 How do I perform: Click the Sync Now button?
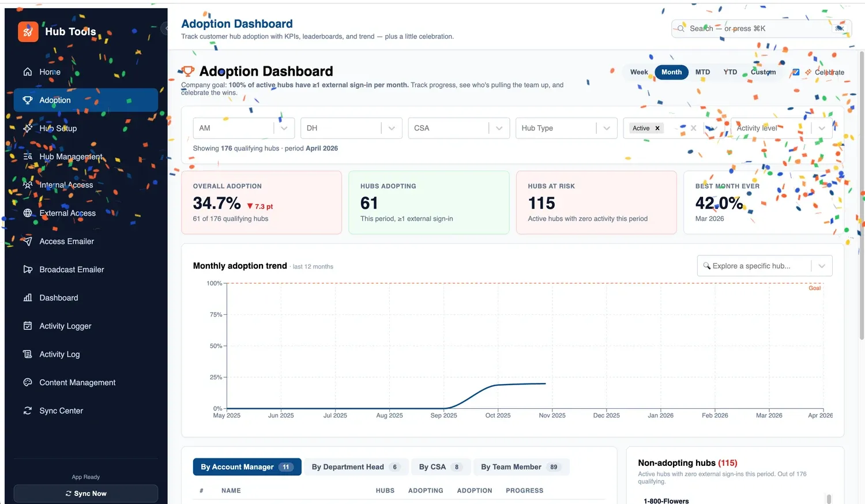point(86,494)
